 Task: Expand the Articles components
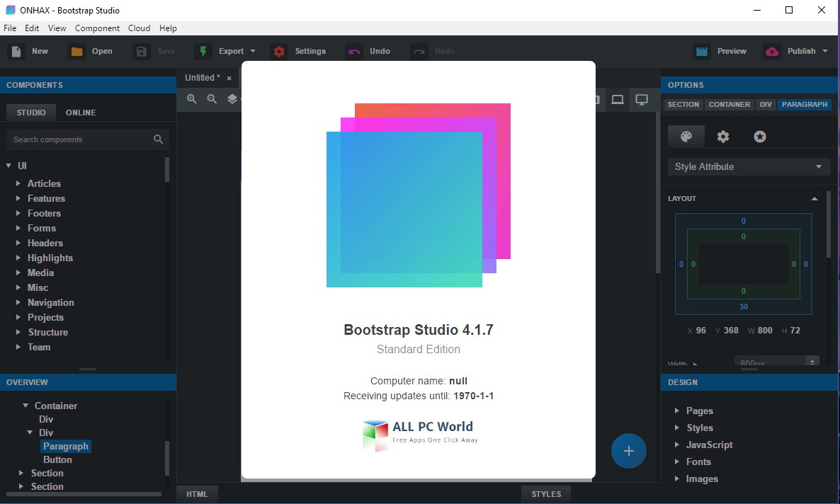click(18, 183)
